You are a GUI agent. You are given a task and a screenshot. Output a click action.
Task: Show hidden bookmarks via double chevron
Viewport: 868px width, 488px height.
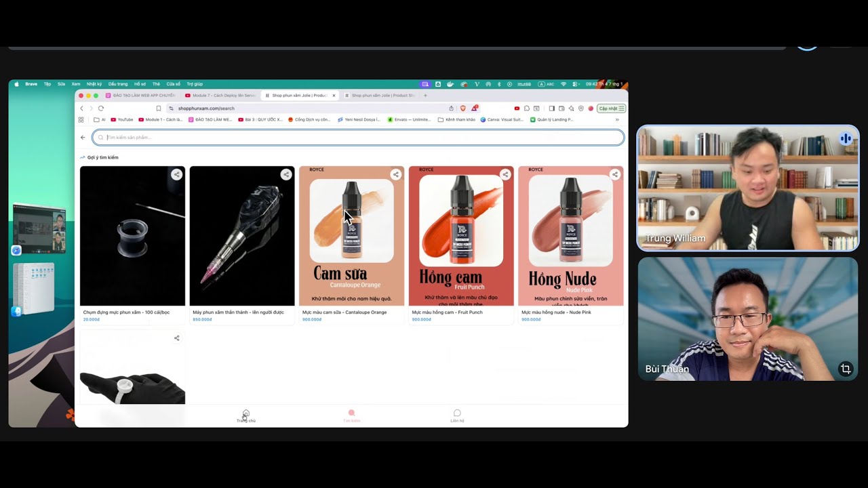(617, 119)
